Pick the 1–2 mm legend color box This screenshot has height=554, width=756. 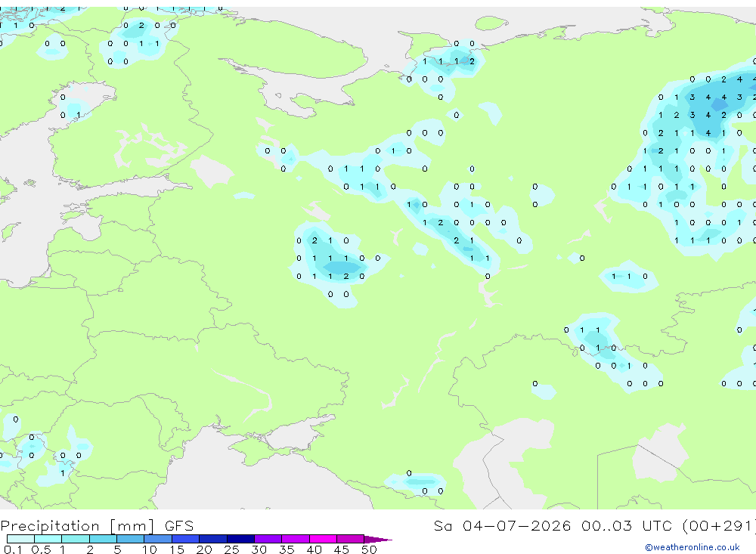[76, 539]
